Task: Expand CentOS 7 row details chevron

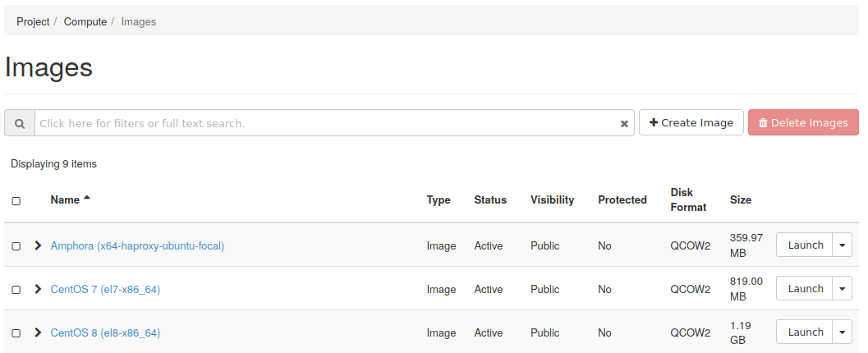Action: click(x=38, y=289)
